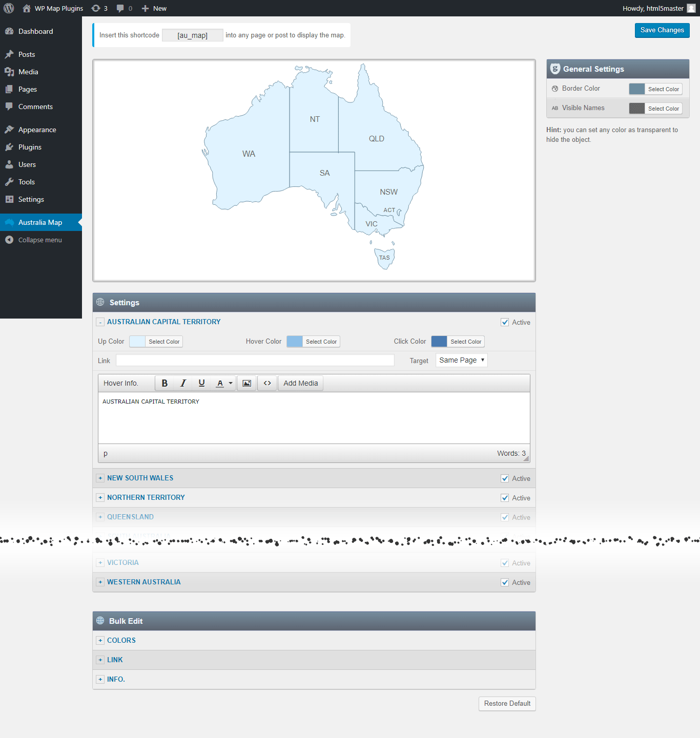Viewport: 700px width, 738px height.
Task: Open Plugins menu item
Action: (41, 147)
